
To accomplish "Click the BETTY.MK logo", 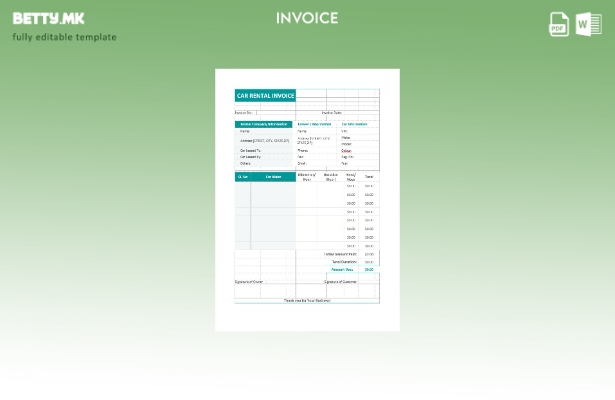I will coord(48,18).
